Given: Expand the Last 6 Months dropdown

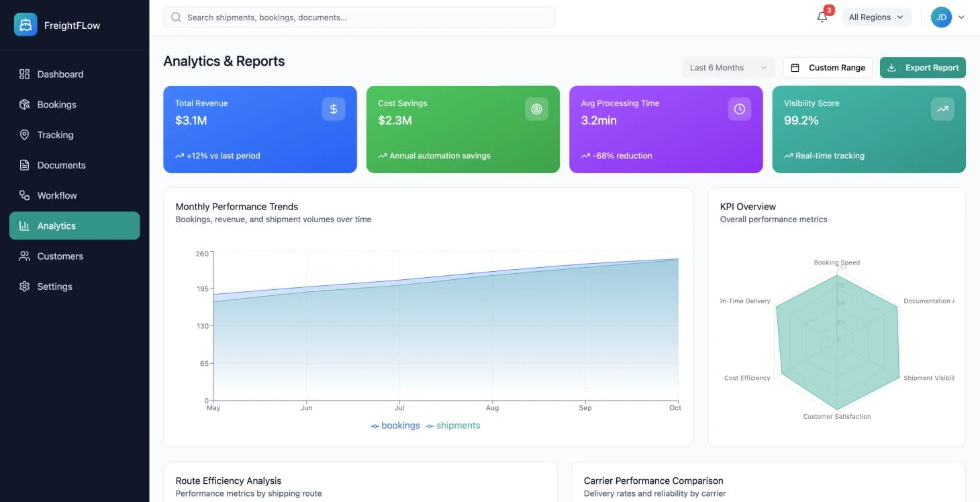Looking at the screenshot, I should click(728, 68).
